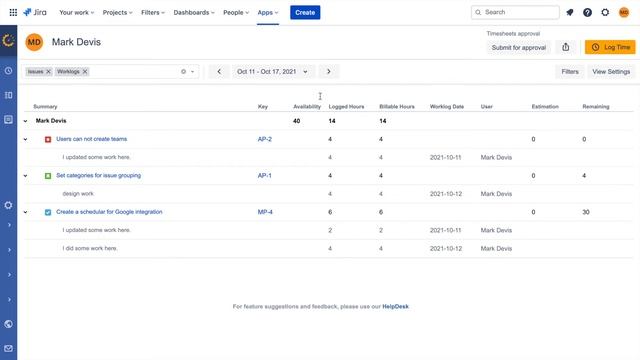Open issue Users can not create teams
Image resolution: width=640 pixels, height=360 pixels.
pyautogui.click(x=91, y=139)
